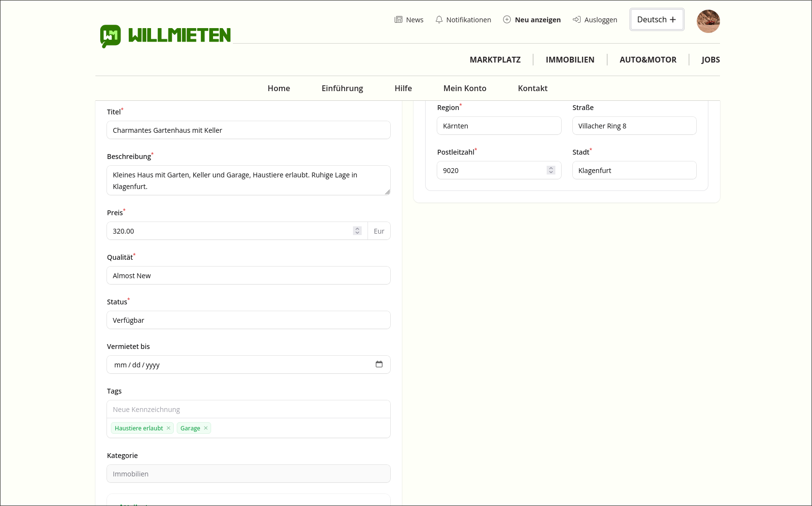Adjust the Postleitzahl stepper arrows

click(551, 171)
